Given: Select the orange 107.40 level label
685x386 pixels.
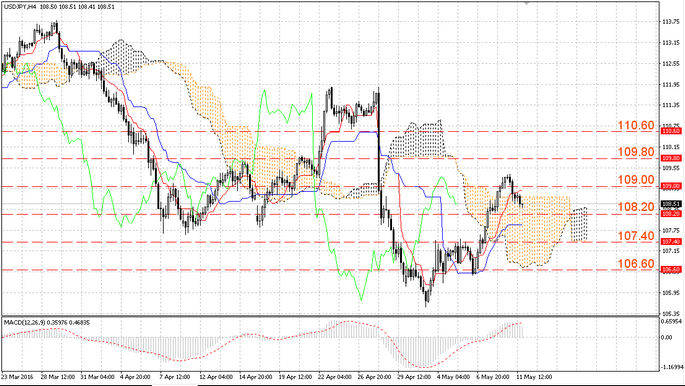Looking at the screenshot, I should [636, 236].
